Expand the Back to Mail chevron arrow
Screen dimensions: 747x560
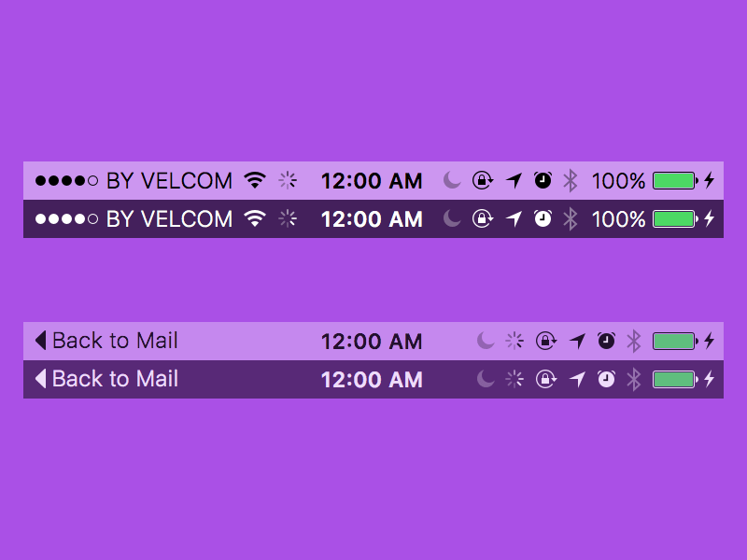(40, 341)
